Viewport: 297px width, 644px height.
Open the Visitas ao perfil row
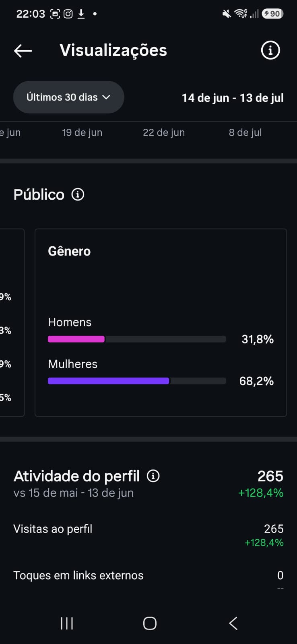point(148,535)
